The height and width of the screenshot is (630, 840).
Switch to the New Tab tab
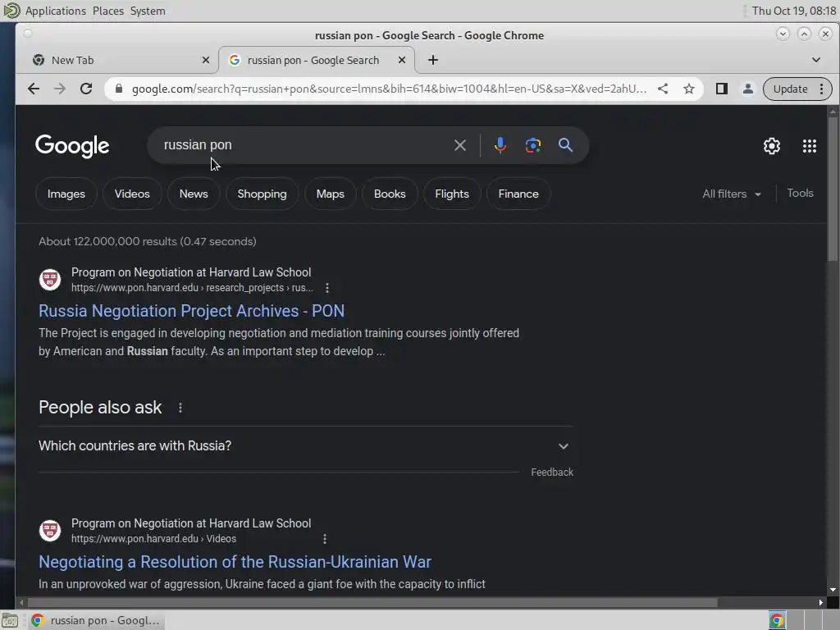pyautogui.click(x=118, y=60)
